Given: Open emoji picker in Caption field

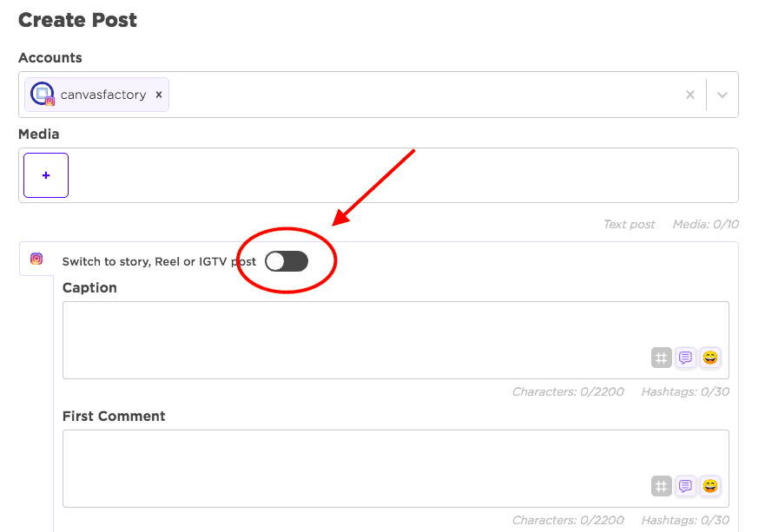Looking at the screenshot, I should tap(710, 358).
